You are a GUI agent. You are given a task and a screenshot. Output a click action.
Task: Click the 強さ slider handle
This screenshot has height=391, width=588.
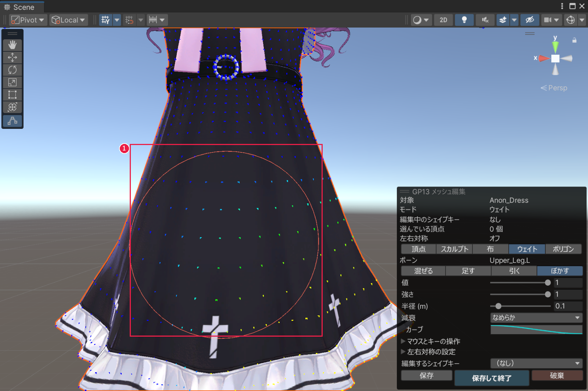(548, 294)
